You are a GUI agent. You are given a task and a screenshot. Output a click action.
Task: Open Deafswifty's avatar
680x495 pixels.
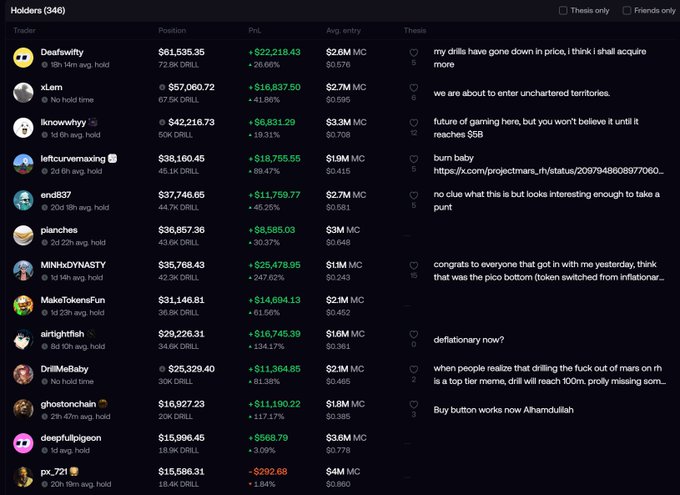coord(23,58)
